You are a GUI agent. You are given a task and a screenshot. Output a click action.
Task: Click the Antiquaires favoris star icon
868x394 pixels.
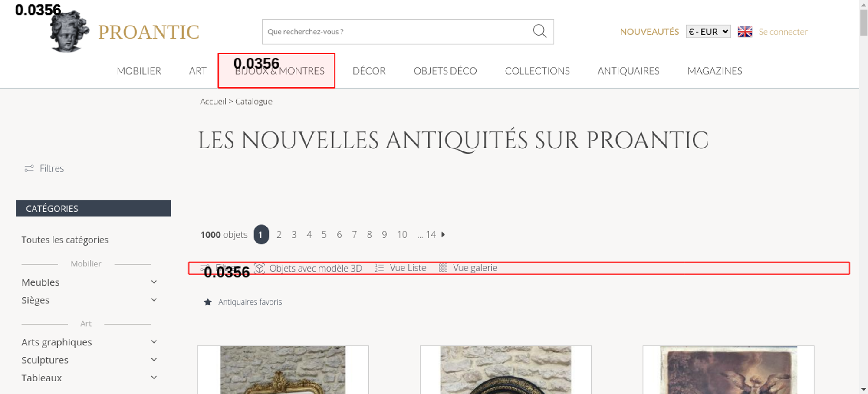[x=208, y=302]
